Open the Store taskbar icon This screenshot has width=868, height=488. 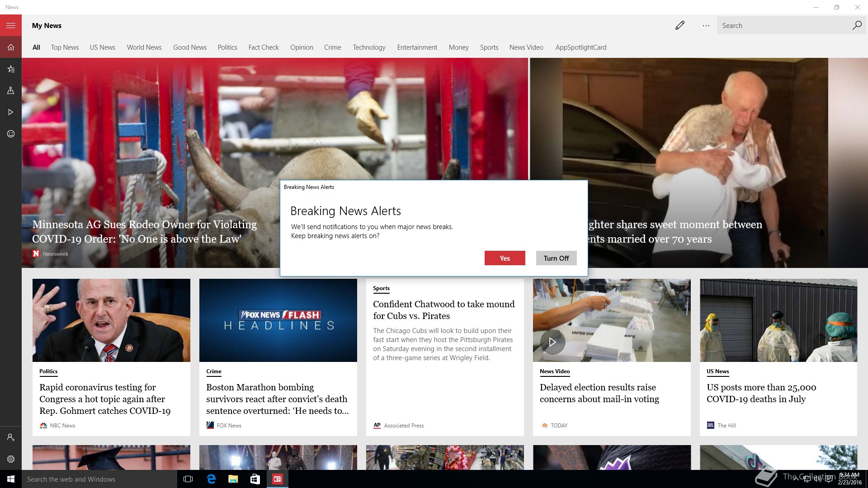click(x=255, y=479)
